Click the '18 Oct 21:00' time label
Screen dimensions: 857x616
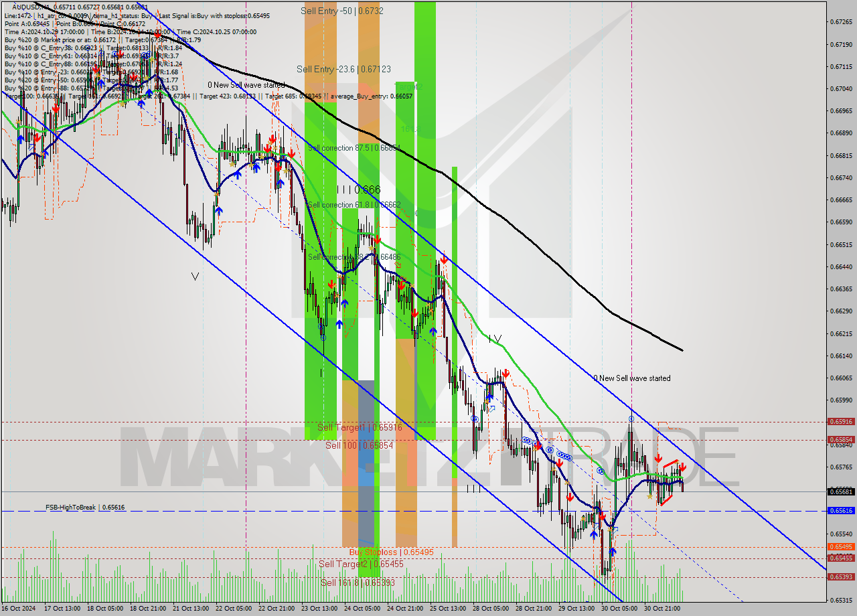[147, 609]
